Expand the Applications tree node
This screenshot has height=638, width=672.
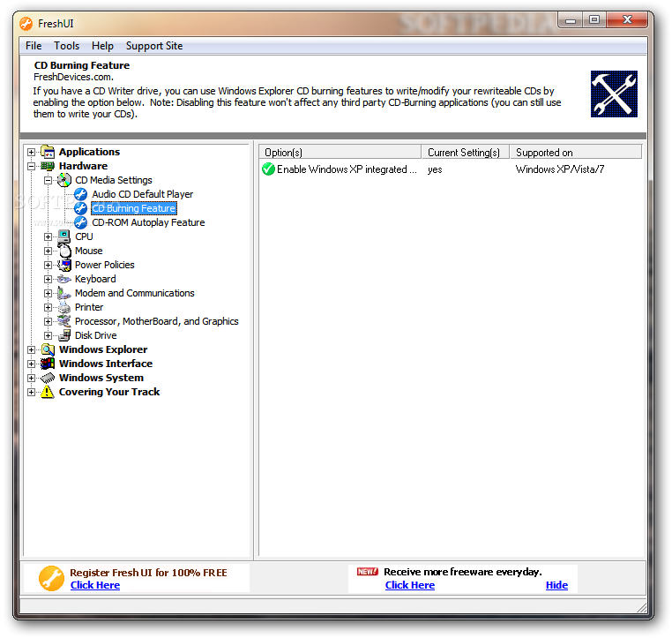tap(31, 152)
